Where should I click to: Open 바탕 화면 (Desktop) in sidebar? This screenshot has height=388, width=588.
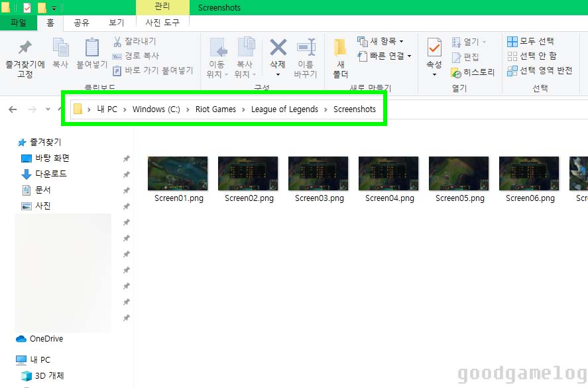click(x=45, y=158)
